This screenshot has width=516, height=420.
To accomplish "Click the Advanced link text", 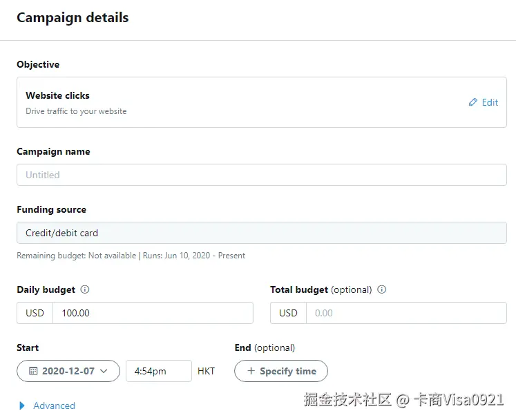I will coord(54,405).
